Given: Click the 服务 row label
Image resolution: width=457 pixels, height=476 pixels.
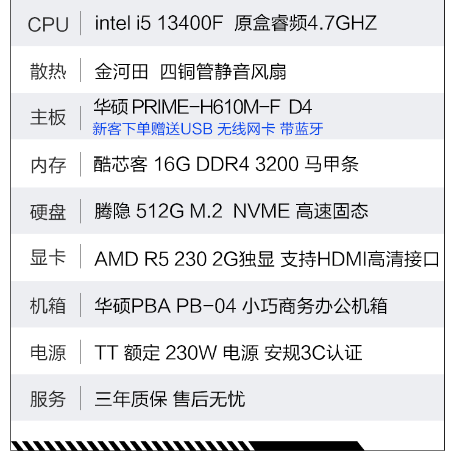Looking at the screenshot, I should coord(48,399).
